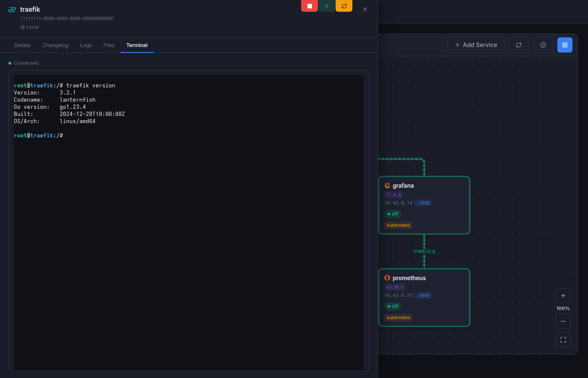This screenshot has width=588, height=378.
Task: Switch to the Files tab
Action: point(109,45)
